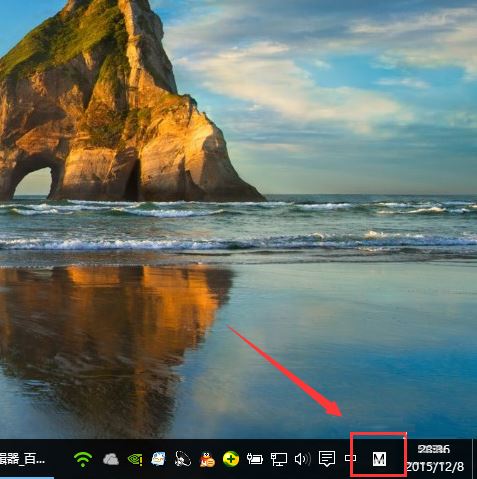The height and width of the screenshot is (479, 477).
Task: Click the volume speaker icon
Action: pyautogui.click(x=303, y=459)
